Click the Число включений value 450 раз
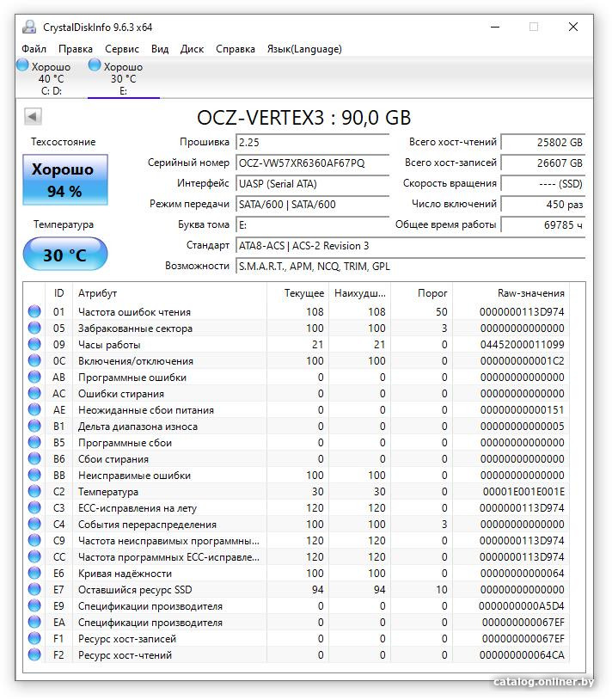The width and height of the screenshot is (612, 700). 543,204
